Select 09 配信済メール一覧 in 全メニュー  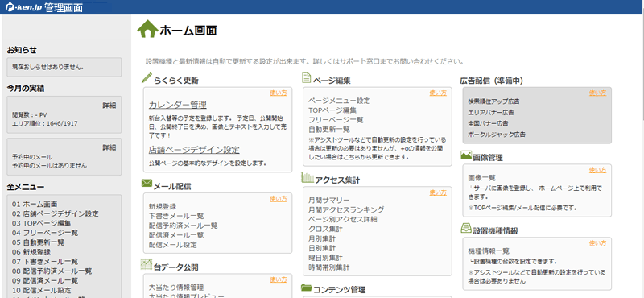tap(45, 281)
